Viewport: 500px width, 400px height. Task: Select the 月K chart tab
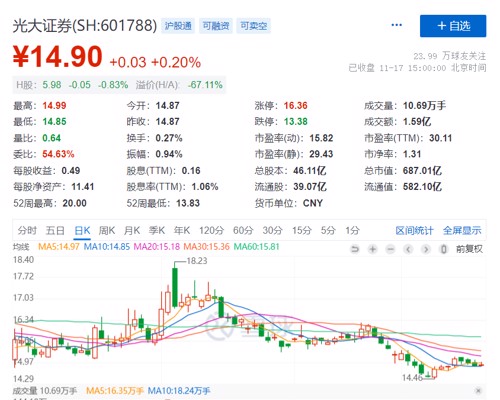[x=132, y=230]
